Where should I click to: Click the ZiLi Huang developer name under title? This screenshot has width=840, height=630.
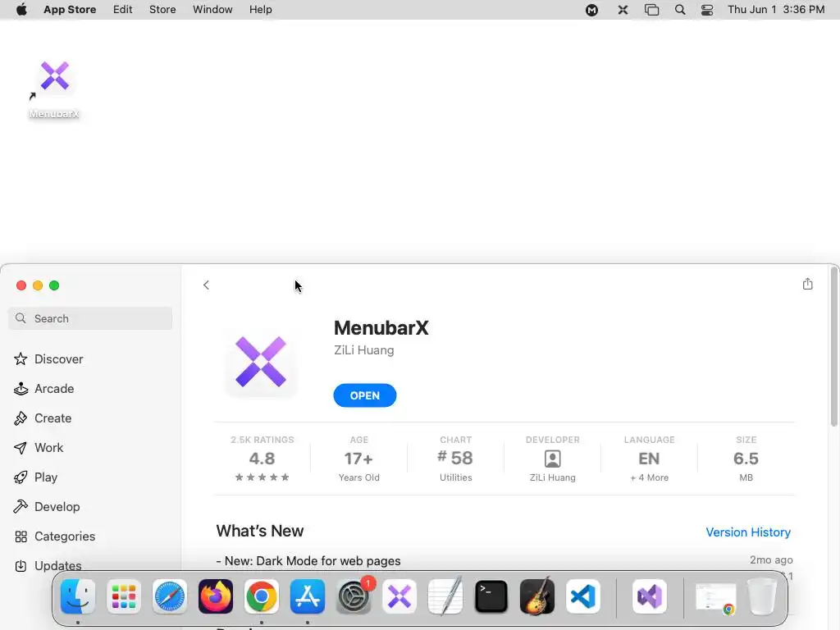click(x=363, y=349)
